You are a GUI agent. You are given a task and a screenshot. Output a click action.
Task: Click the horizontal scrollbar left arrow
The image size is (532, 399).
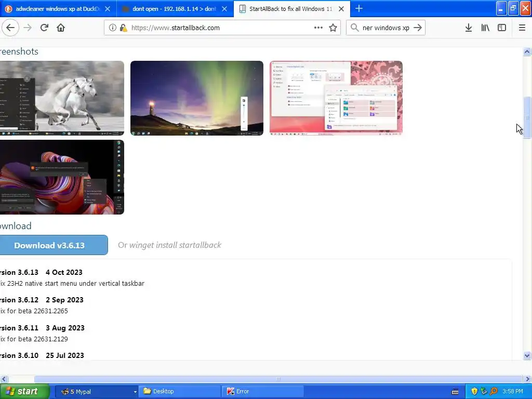pyautogui.click(x=4, y=379)
